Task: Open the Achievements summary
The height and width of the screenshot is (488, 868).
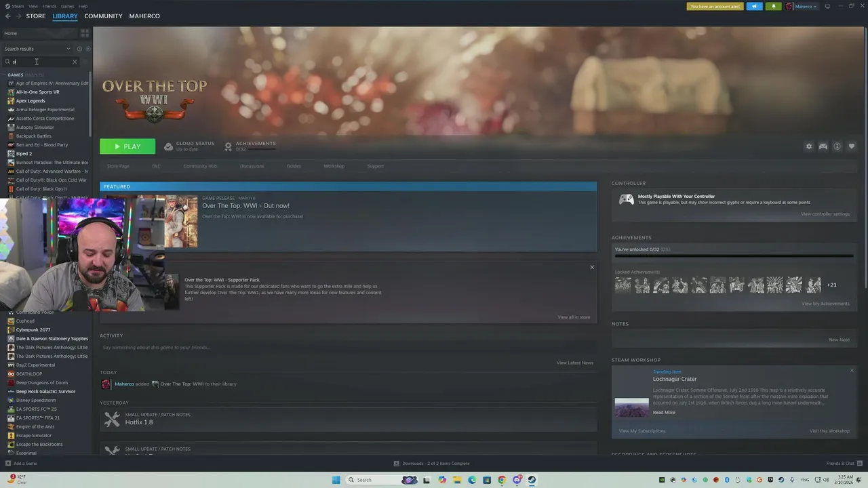Action: click(x=250, y=146)
